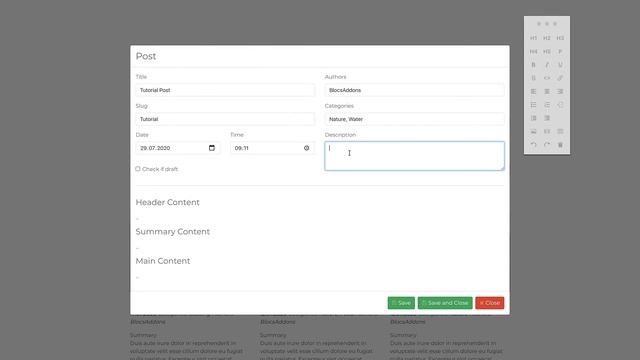Screen dimensions: 640x360
Task: Click the Description label
Action: 340,135
